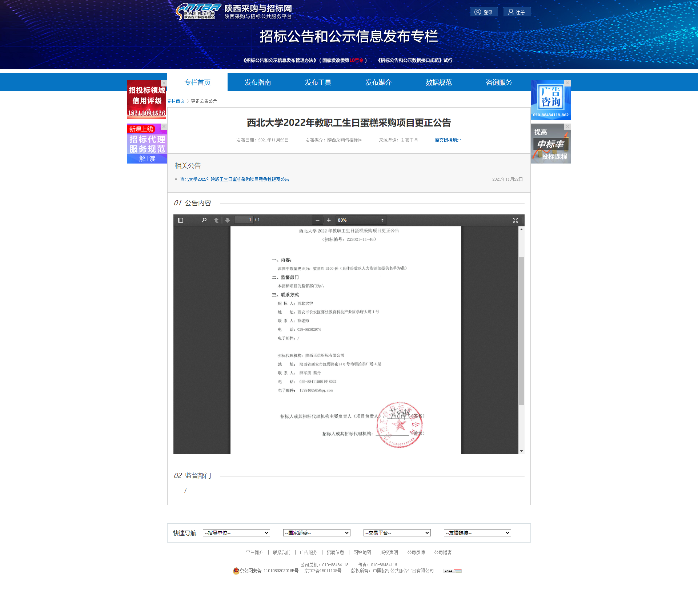Expand the 国家部委 dropdown
Viewport: 698px width, 616px height.
point(316,533)
